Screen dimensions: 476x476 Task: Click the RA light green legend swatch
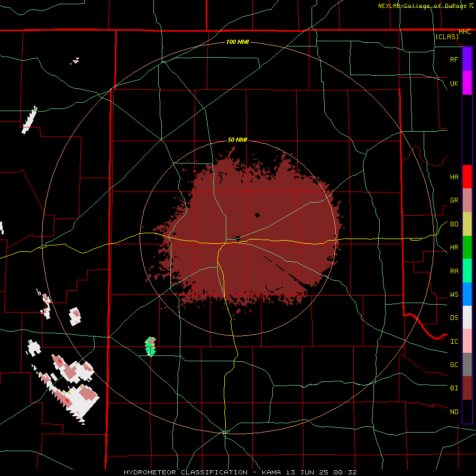coord(467,271)
